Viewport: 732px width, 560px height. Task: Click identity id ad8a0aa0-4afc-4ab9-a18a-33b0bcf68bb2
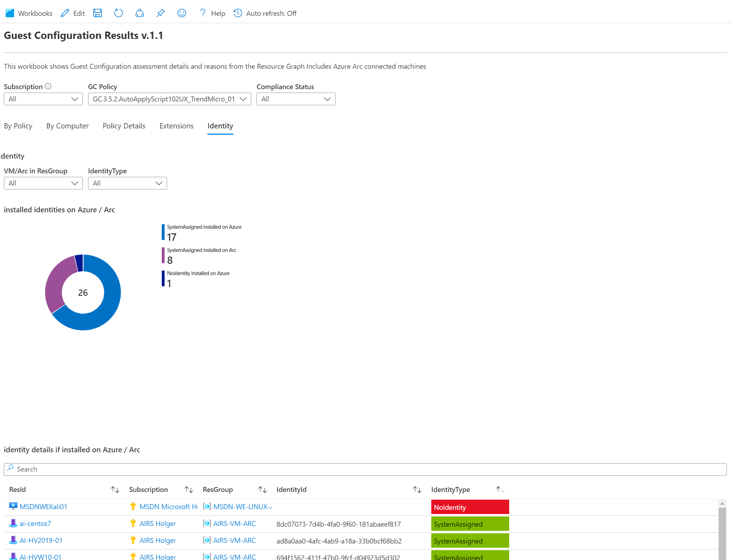coord(339,541)
